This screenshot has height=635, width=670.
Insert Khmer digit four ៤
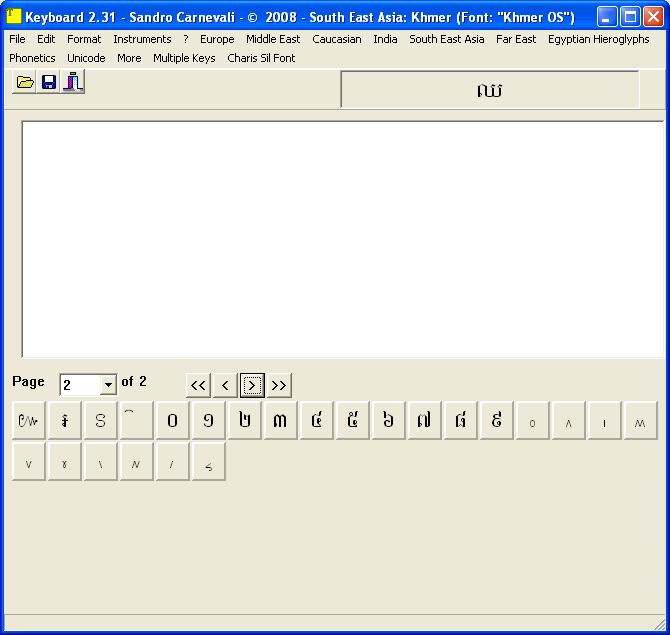(316, 420)
